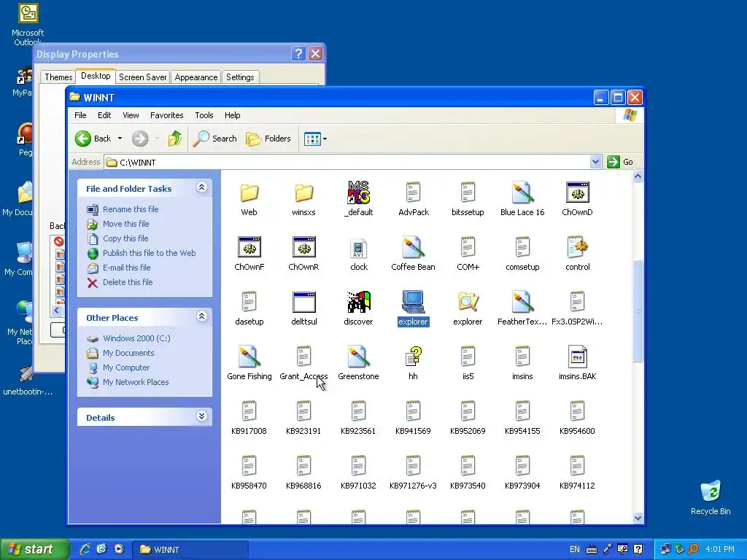
Task: Collapse the File and Folder Tasks panel
Action: (x=201, y=187)
